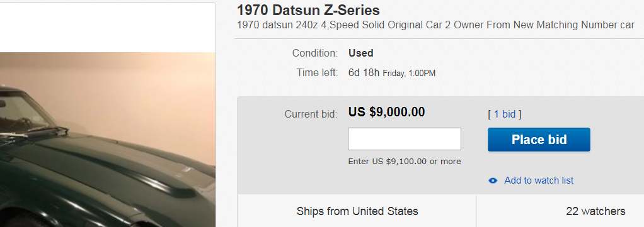644x227 pixels.
Task: Click the windshield wipers in the car photo
Action: click(35, 133)
